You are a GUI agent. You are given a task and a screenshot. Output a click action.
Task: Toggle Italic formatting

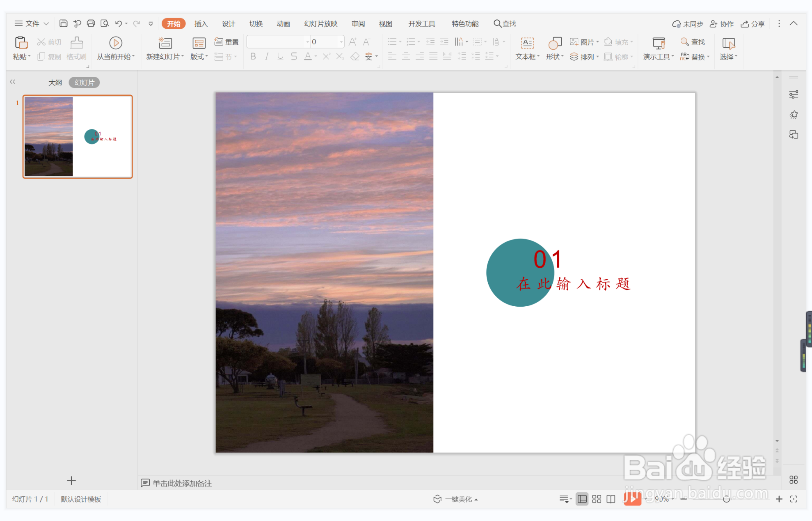(267, 57)
